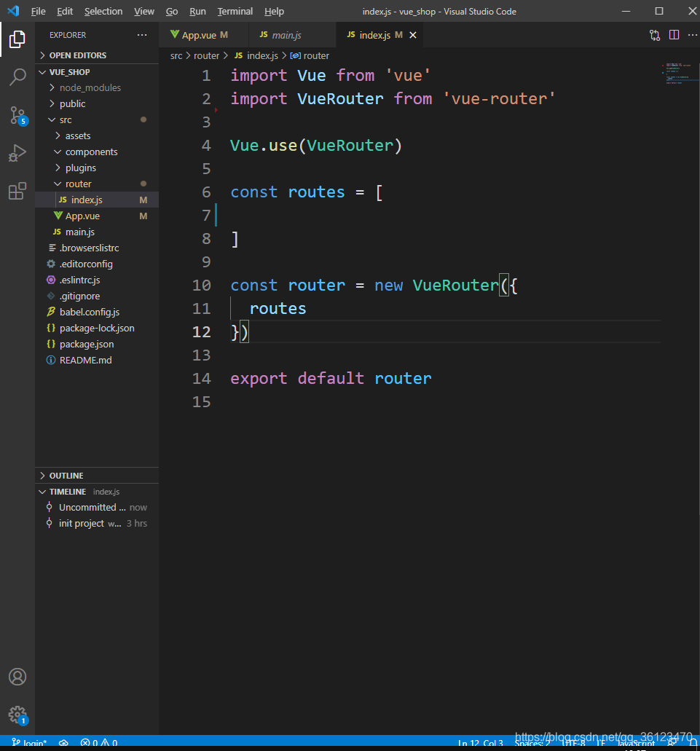Open the Search view in activity bar

pyautogui.click(x=17, y=76)
